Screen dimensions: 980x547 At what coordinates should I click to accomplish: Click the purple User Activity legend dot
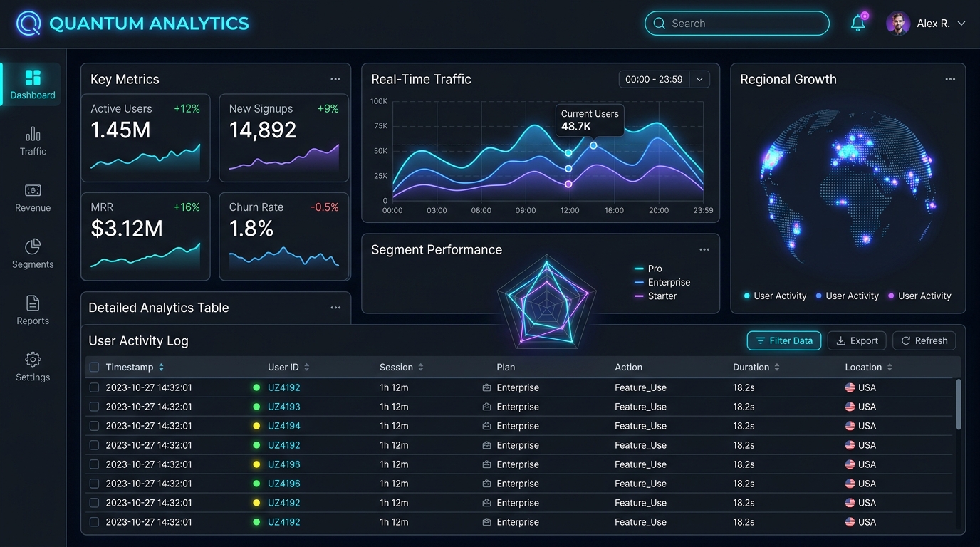tap(891, 296)
